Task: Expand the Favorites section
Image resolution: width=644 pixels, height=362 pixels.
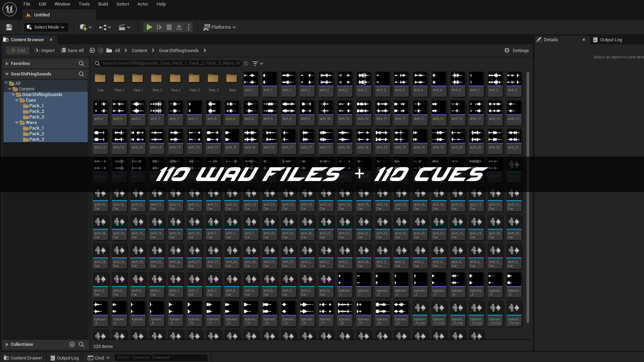Action: (7, 63)
